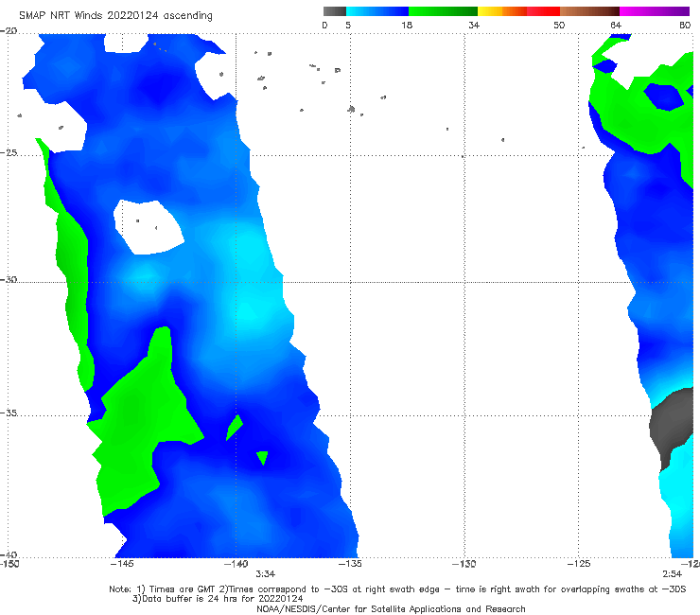Image resolution: width=700 pixels, height=615 pixels.
Task: Click the white data gap inside the left swath
Action: click(149, 228)
